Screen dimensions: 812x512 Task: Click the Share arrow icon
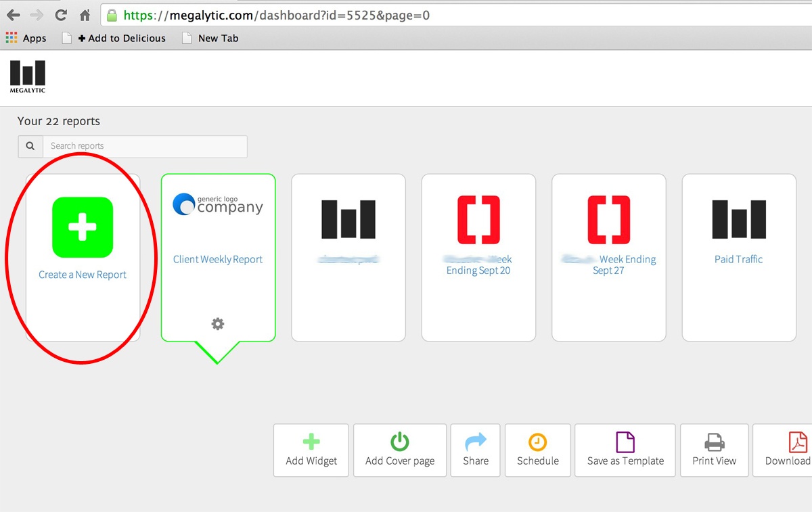[475, 441]
